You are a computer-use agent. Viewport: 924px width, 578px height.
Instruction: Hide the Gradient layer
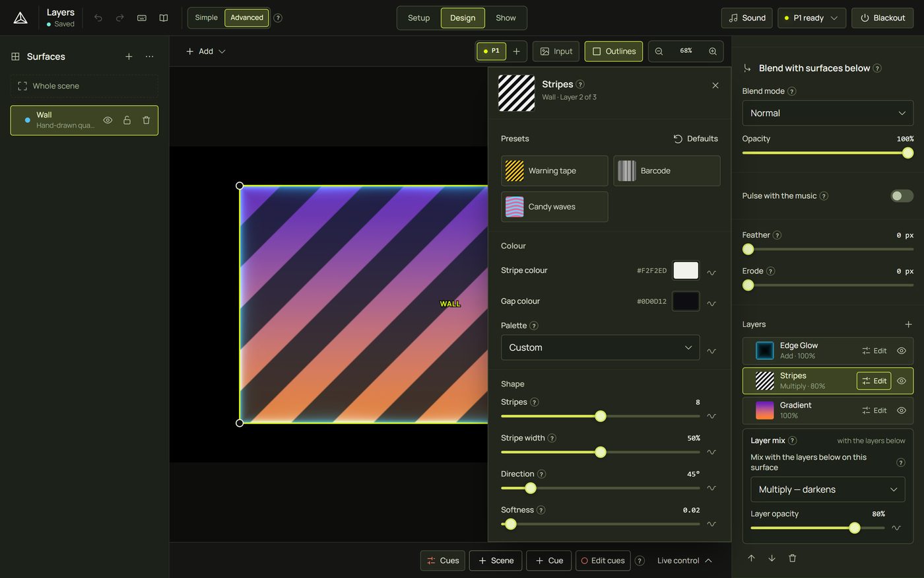point(902,411)
